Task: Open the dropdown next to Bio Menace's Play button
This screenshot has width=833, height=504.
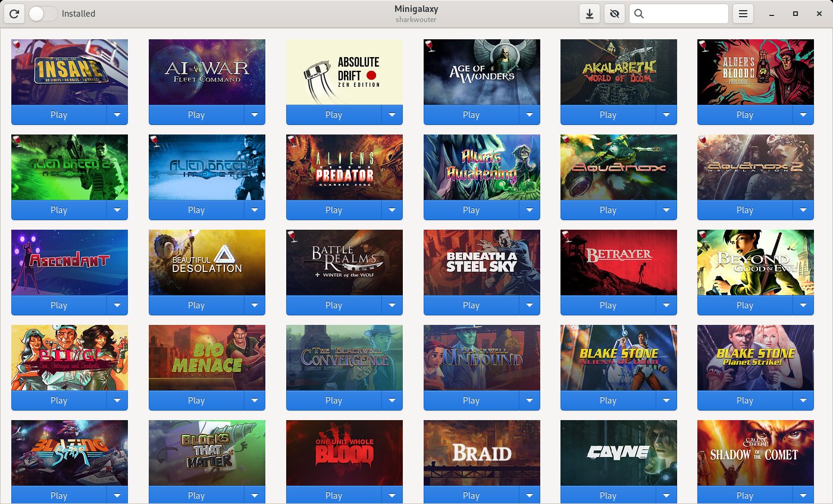Action: (255, 400)
